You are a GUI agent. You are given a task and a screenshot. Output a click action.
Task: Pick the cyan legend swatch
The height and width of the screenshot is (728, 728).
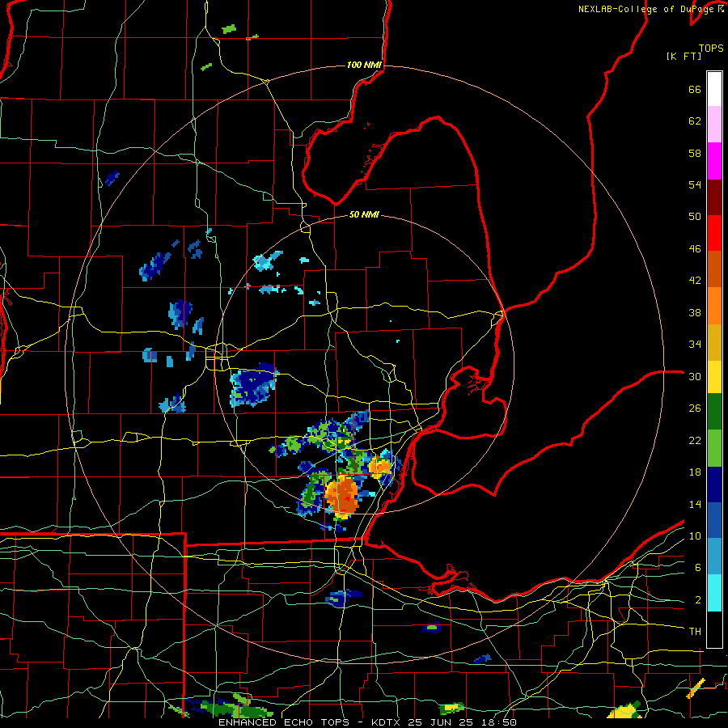[714, 593]
